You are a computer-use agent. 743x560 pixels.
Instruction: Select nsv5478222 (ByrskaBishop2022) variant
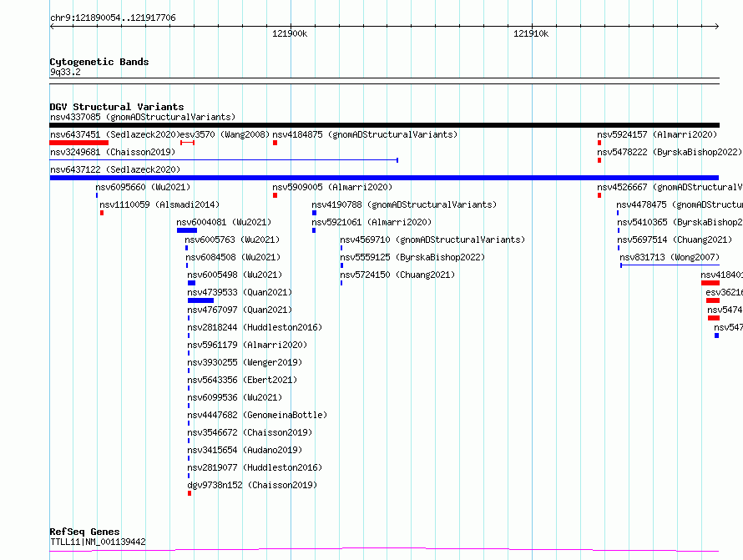click(x=669, y=152)
